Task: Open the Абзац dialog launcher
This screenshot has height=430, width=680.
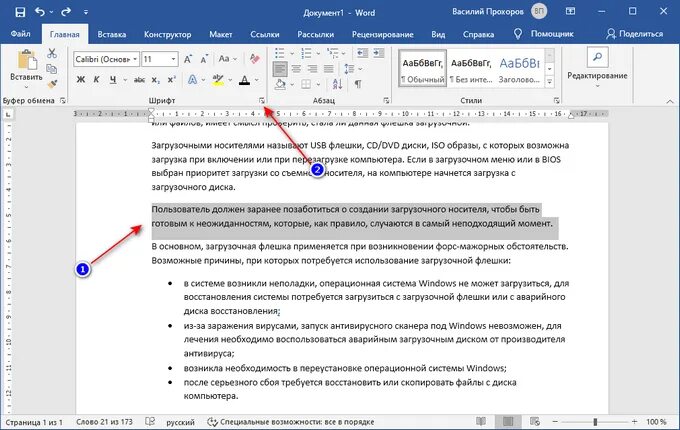Action: [386, 101]
